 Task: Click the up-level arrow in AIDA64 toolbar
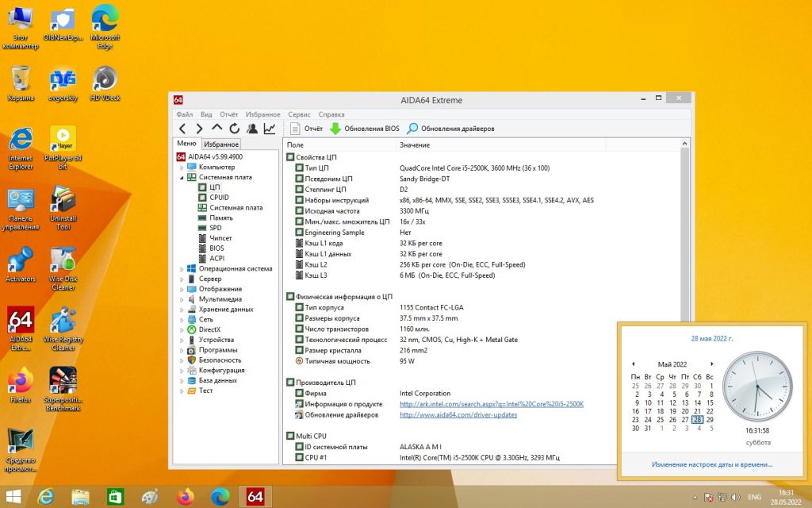[x=217, y=128]
